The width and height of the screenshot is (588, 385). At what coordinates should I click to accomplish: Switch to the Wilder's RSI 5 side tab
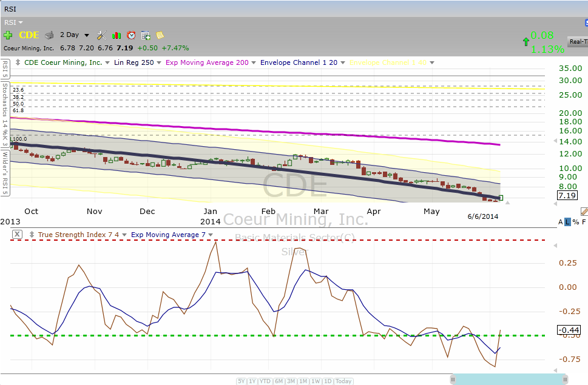pyautogui.click(x=5, y=173)
